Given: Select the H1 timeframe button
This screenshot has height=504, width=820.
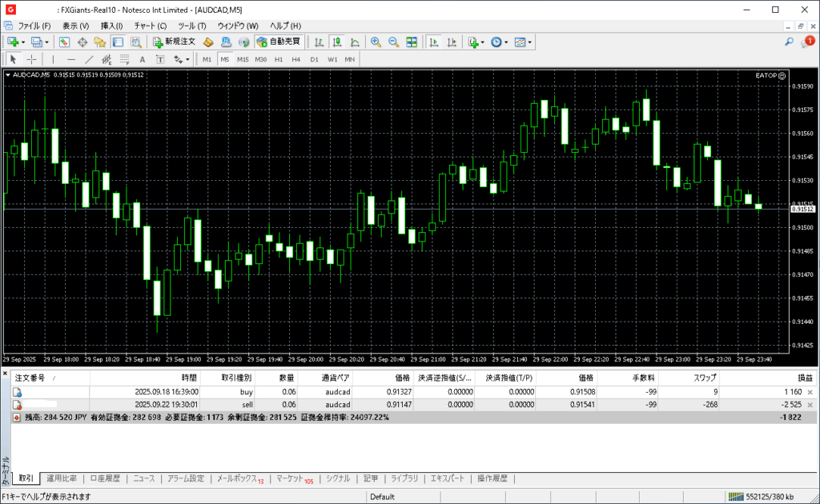Looking at the screenshot, I should [x=279, y=59].
